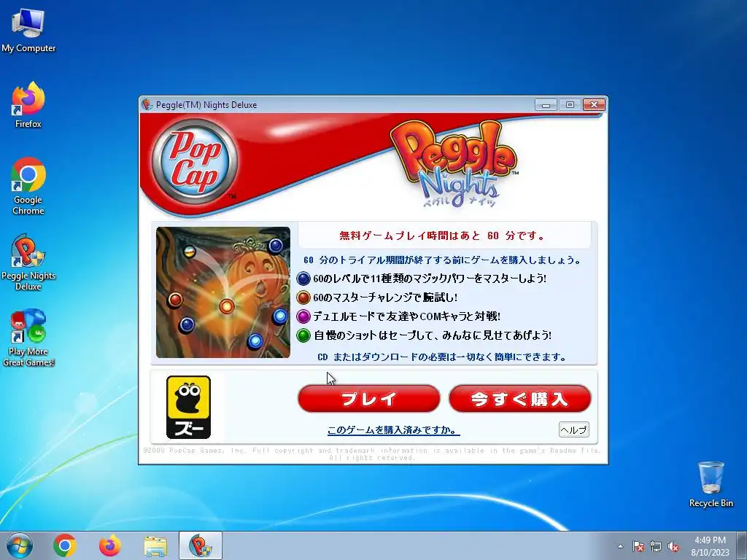Show hidden system tray icons arrow
Image resolution: width=747 pixels, height=560 pixels.
click(x=620, y=546)
